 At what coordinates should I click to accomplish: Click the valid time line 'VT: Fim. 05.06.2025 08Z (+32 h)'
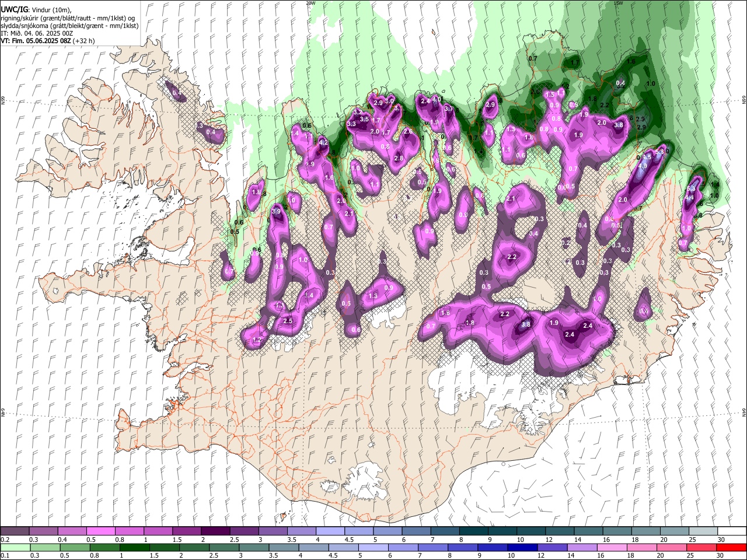click(48, 41)
